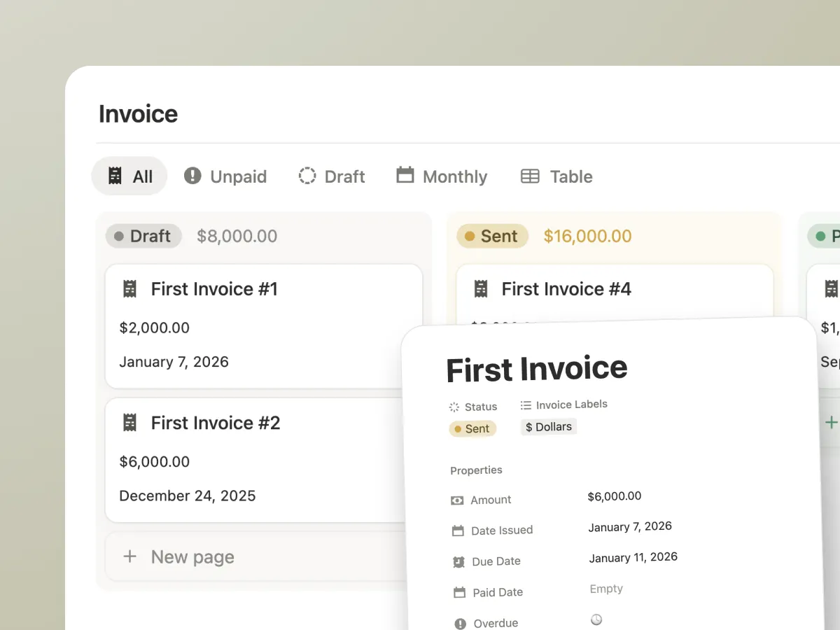The image size is (840, 630).
Task: Click the Amount property label
Action: click(x=491, y=500)
